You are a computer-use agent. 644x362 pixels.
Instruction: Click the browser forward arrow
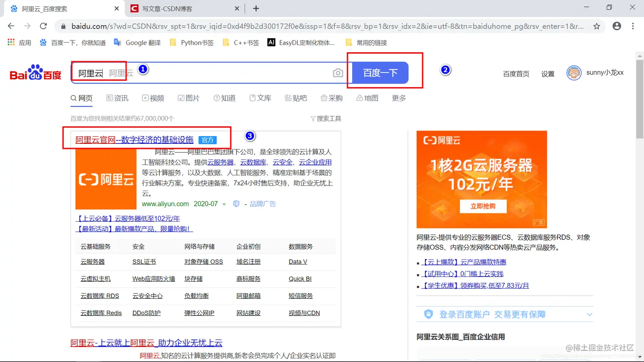[27, 26]
